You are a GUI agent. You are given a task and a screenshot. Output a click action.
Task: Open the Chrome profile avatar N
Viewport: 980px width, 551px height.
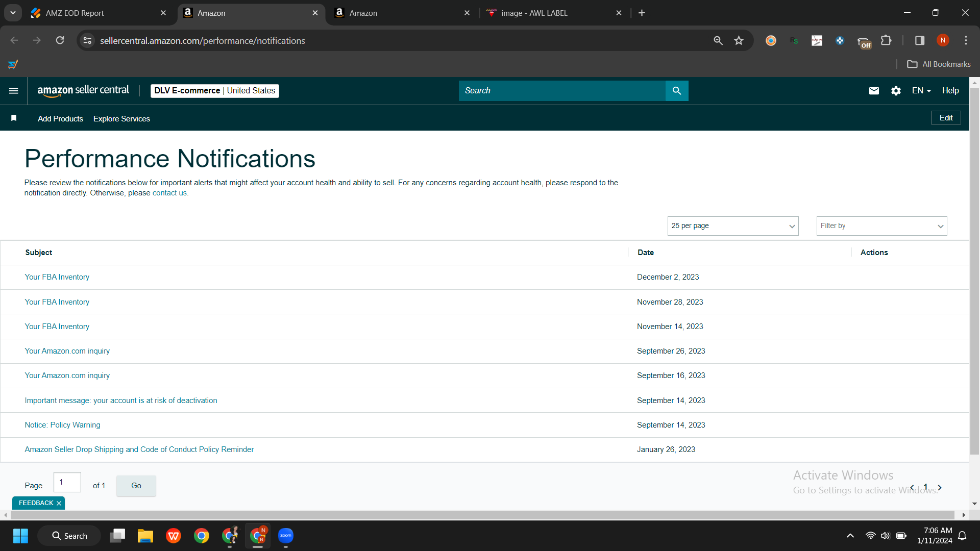point(943,40)
